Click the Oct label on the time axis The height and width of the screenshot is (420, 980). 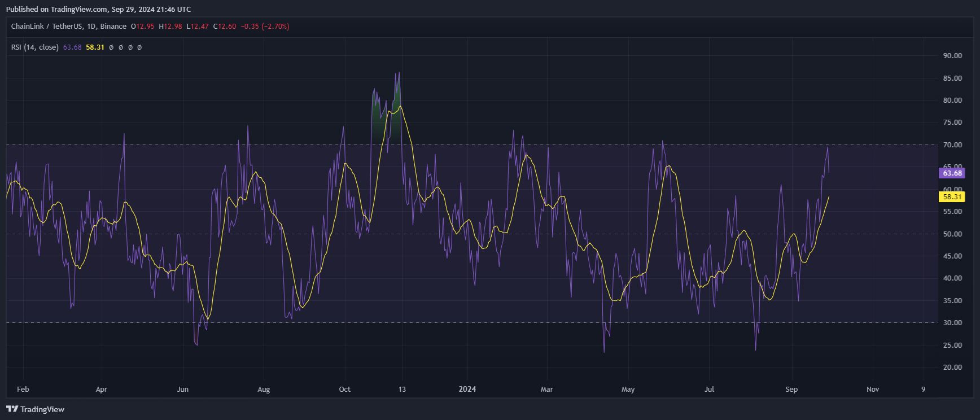point(344,389)
